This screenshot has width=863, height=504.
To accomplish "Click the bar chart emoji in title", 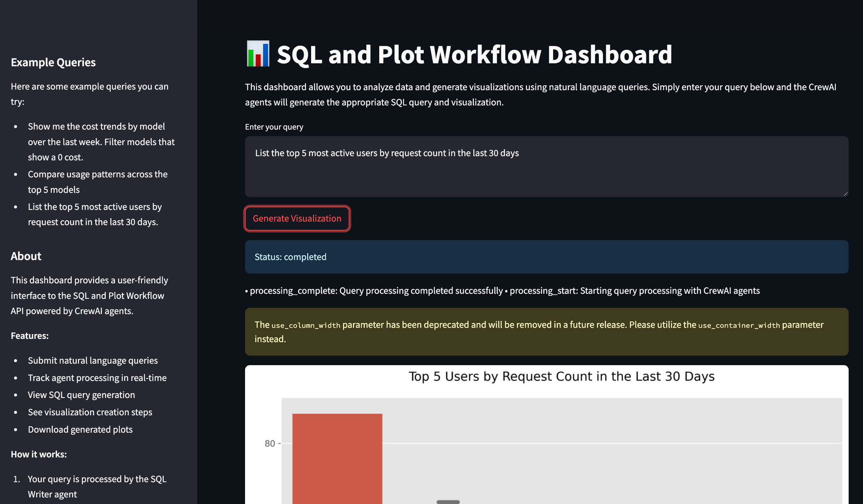I will tap(258, 54).
